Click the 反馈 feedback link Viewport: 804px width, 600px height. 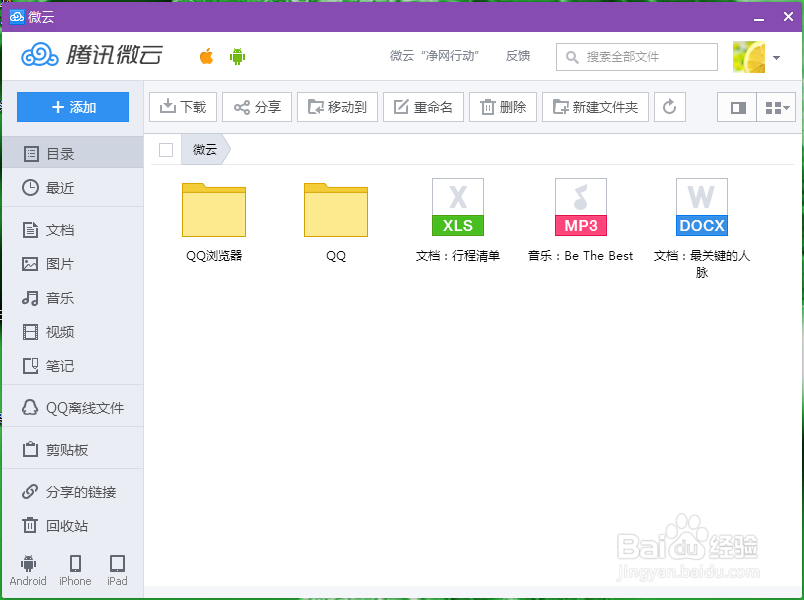pyautogui.click(x=517, y=56)
